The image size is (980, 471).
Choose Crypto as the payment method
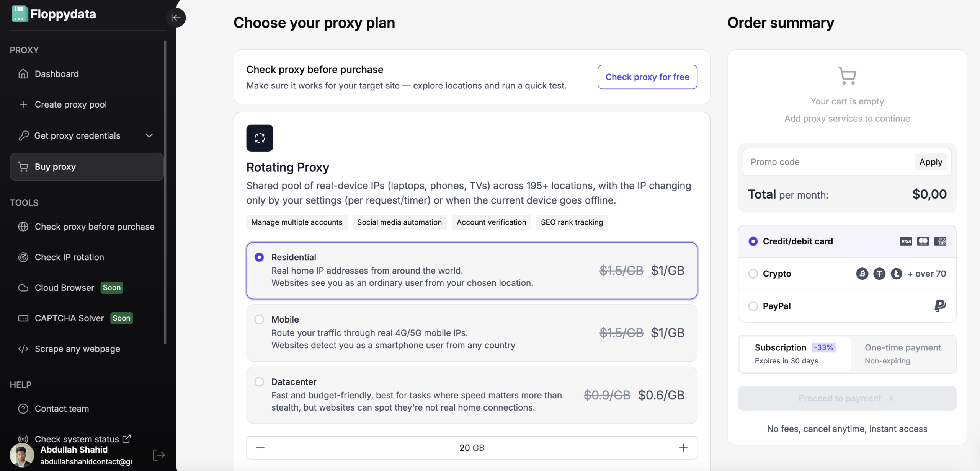coord(753,274)
